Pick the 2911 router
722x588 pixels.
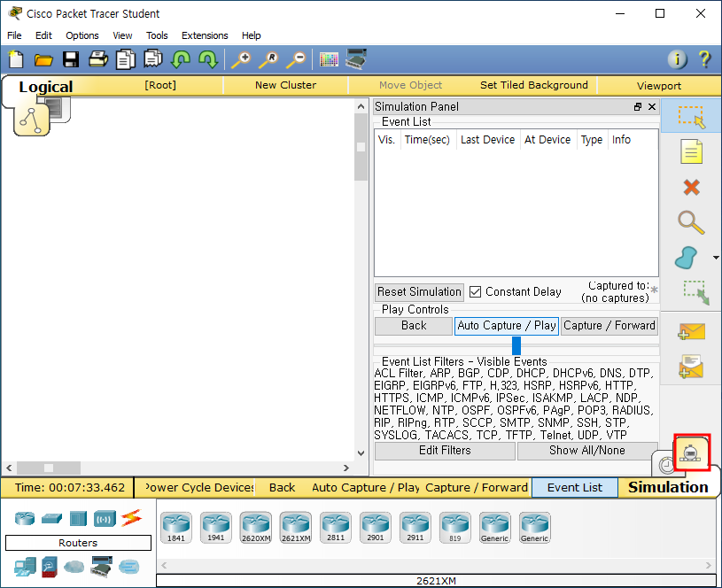[x=415, y=528]
